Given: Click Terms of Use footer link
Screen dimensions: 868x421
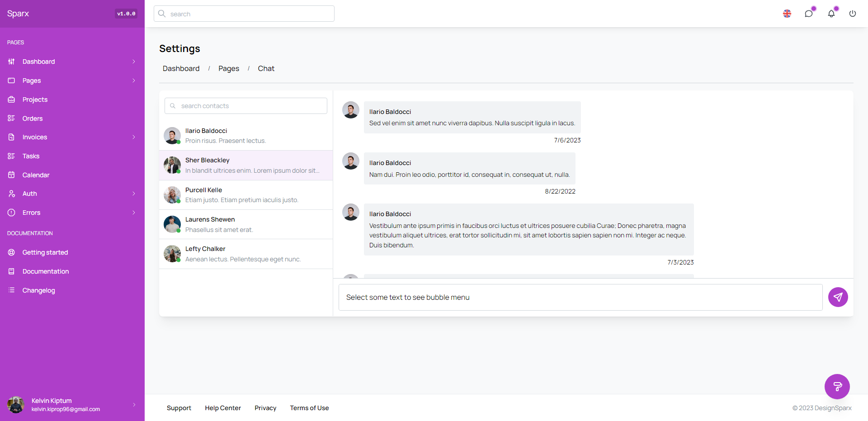Looking at the screenshot, I should [309, 408].
